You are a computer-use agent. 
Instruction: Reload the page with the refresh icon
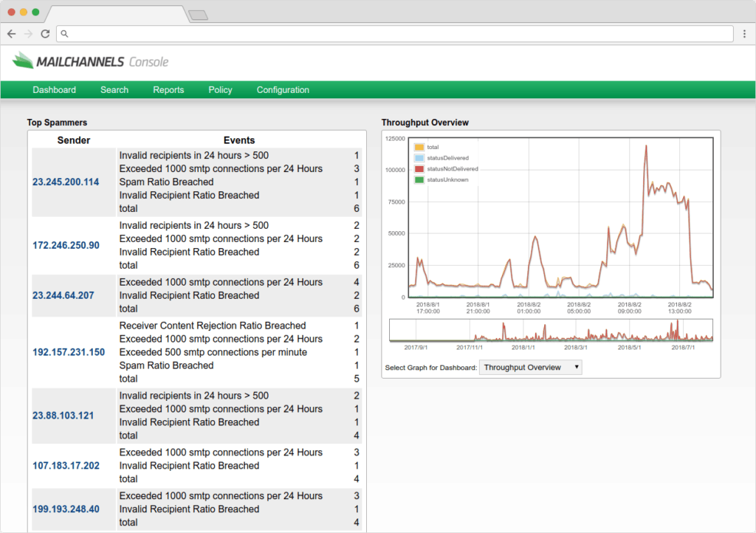(x=45, y=34)
